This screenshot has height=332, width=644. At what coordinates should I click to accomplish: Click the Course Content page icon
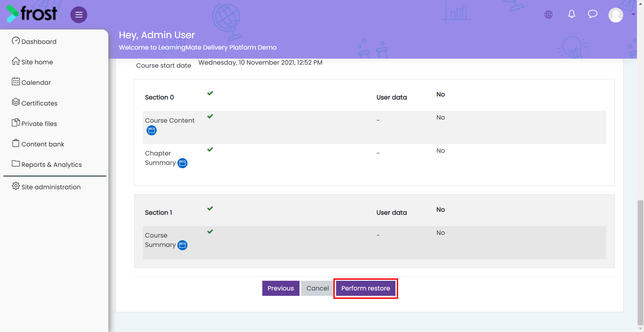(152, 130)
